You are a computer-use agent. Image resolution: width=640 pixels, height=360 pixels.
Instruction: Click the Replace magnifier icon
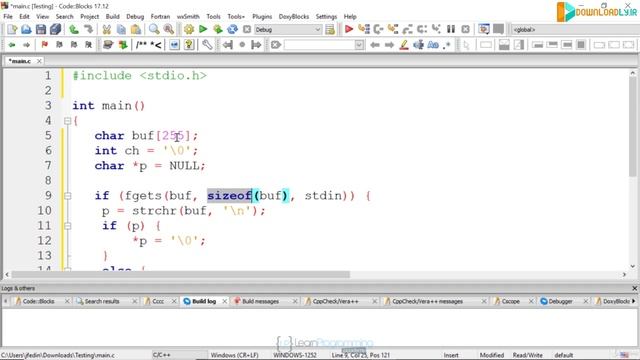click(x=168, y=29)
